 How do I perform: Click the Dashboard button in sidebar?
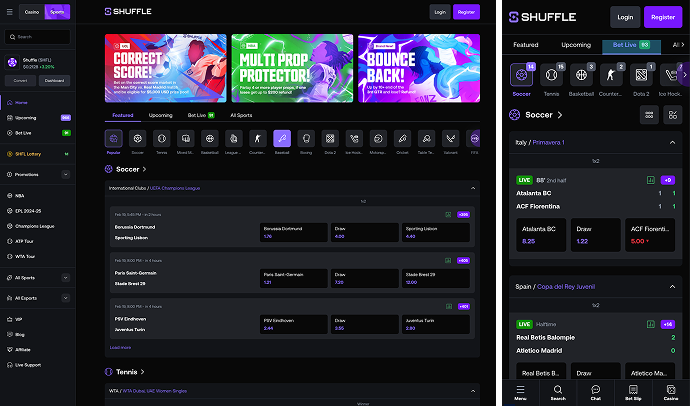pos(54,80)
